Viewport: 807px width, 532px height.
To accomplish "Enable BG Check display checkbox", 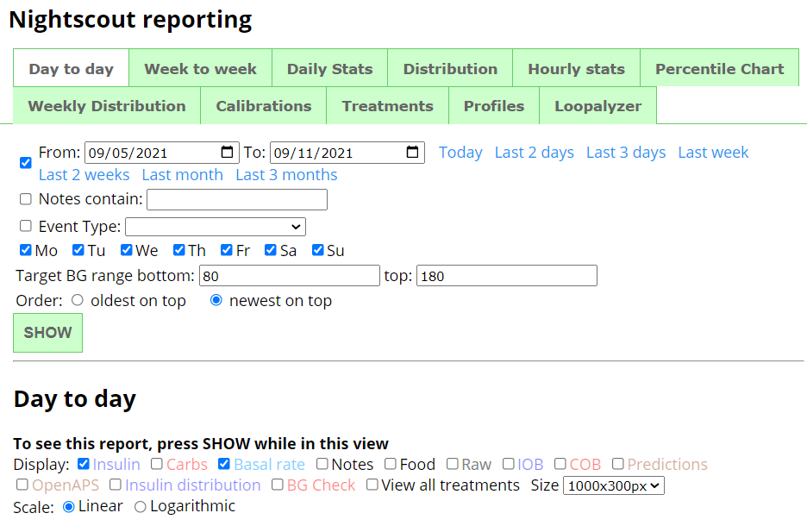I will [278, 485].
